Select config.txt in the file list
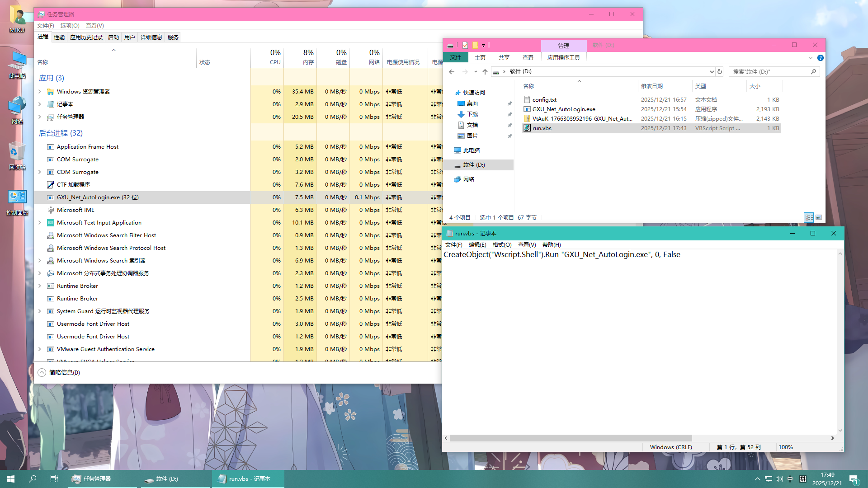868x488 pixels. (x=544, y=99)
